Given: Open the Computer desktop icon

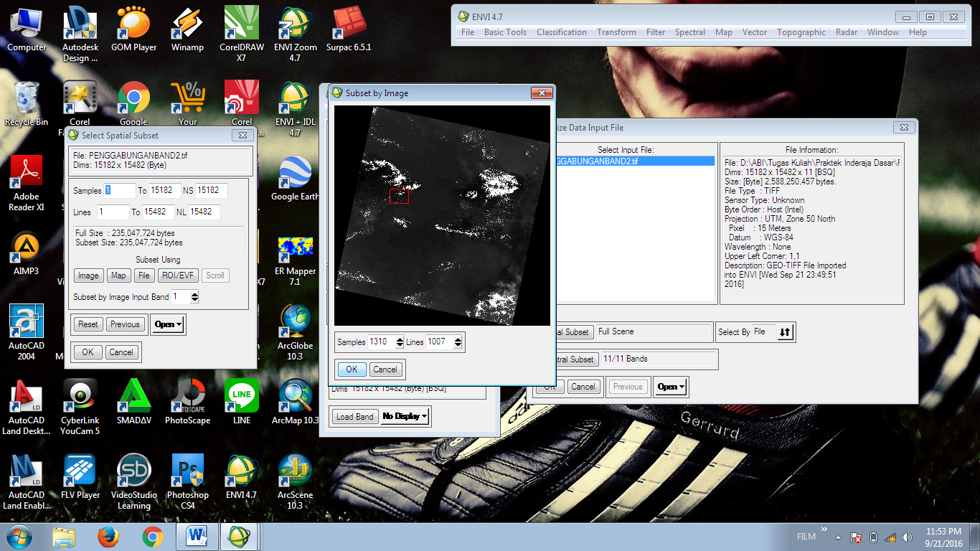Looking at the screenshot, I should (27, 29).
